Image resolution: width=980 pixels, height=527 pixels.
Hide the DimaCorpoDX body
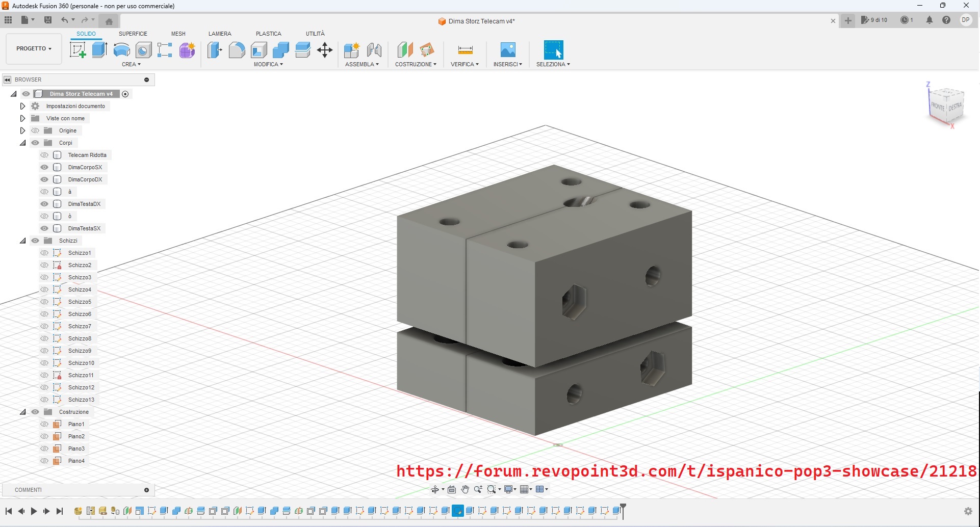[44, 179]
